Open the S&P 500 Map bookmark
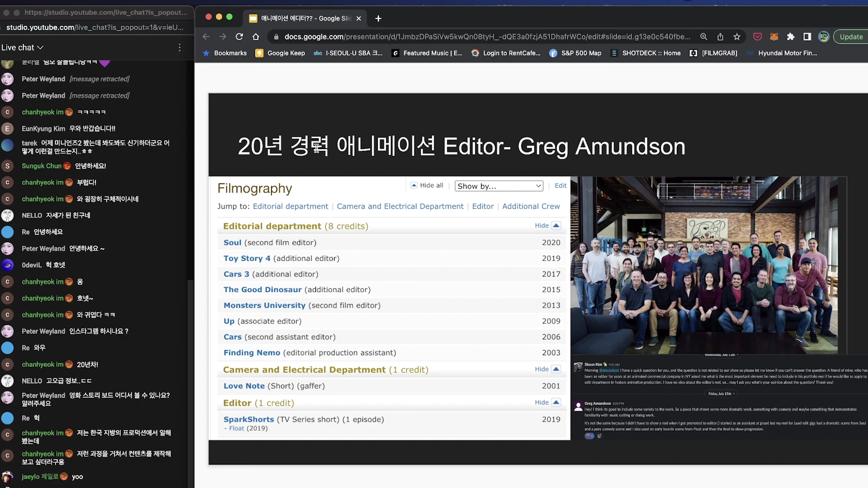Screen dimensions: 868x488 (x=576, y=53)
